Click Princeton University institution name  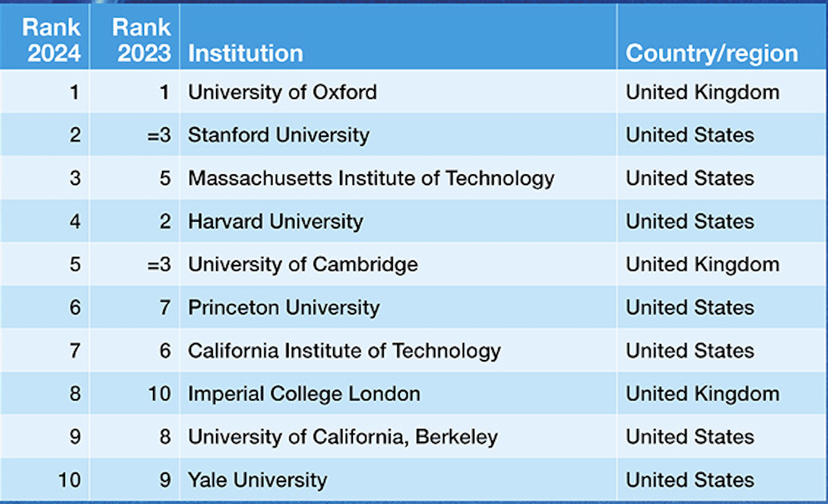coord(283,307)
